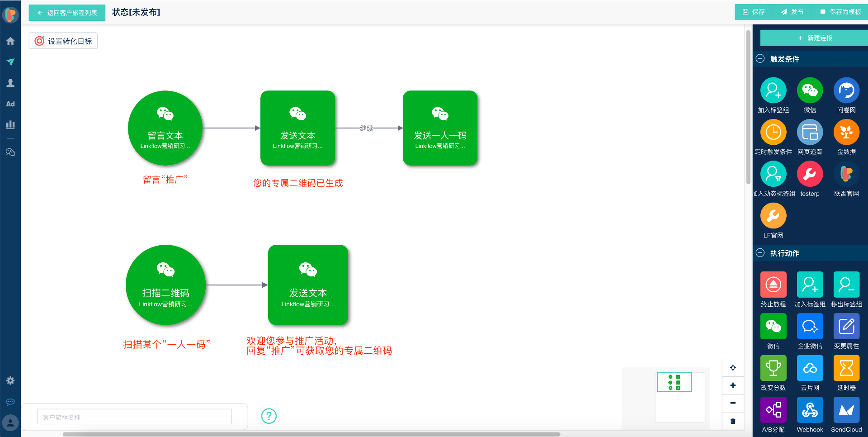Click the 问卷网 trigger icon

846,91
